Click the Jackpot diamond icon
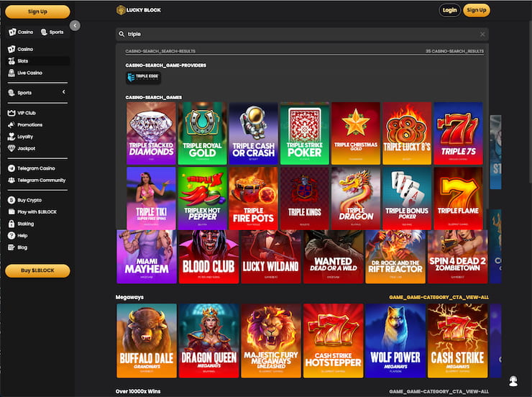Image resolution: width=532 pixels, height=397 pixels. 12,148
